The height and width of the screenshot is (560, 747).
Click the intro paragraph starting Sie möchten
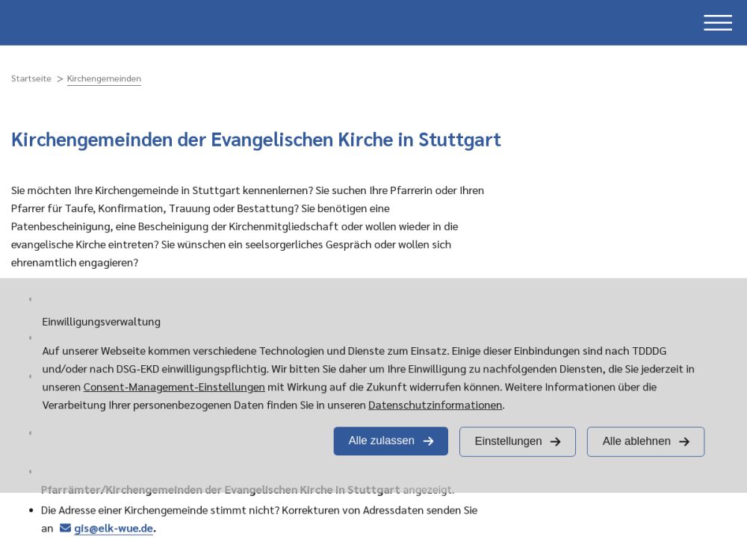247,226
